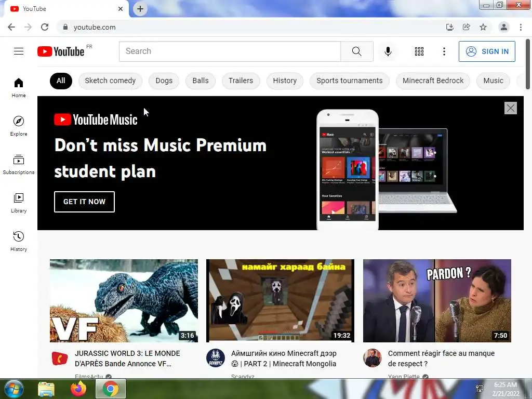This screenshot has width=532, height=399.
Task: Click the page vertical scrollbar
Action: (x=528, y=64)
